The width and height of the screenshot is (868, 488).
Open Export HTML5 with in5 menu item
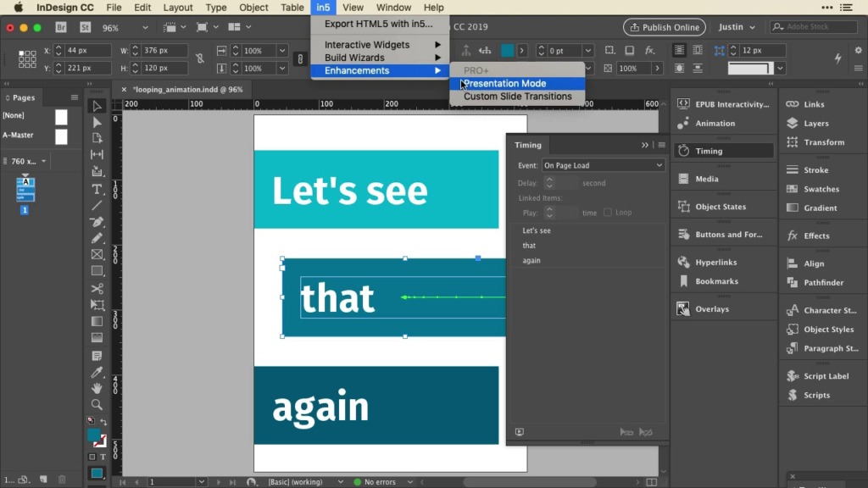pyautogui.click(x=378, y=24)
